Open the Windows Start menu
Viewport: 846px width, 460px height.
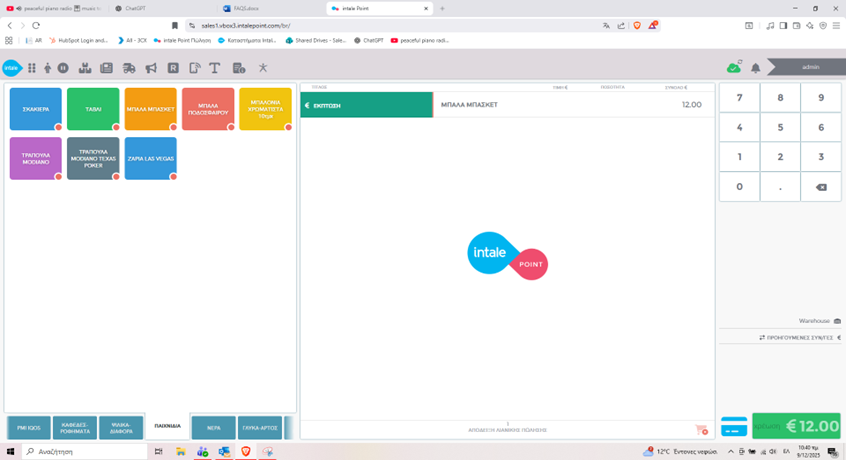pos(10,451)
